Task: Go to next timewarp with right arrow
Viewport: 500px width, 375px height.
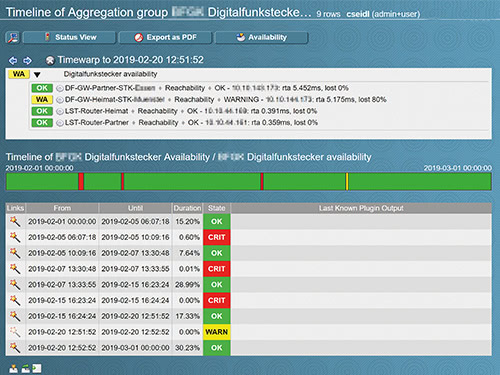Action: (27, 60)
